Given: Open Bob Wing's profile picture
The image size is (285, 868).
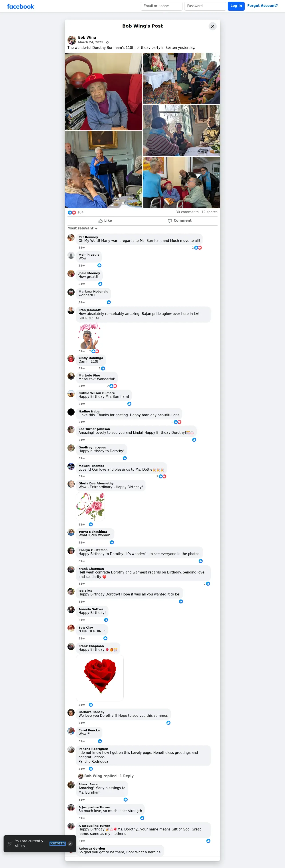Looking at the screenshot, I should click(x=72, y=40).
